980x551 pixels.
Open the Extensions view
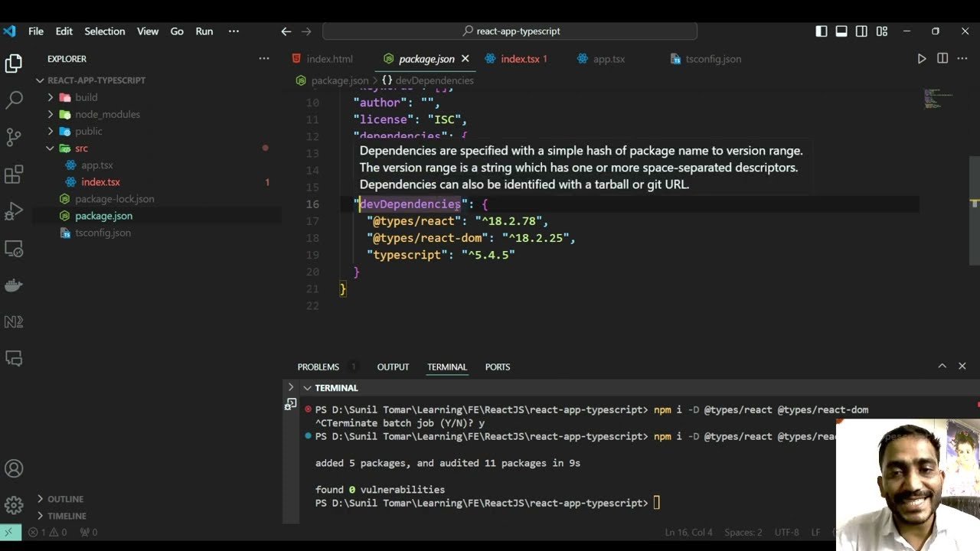coord(14,174)
